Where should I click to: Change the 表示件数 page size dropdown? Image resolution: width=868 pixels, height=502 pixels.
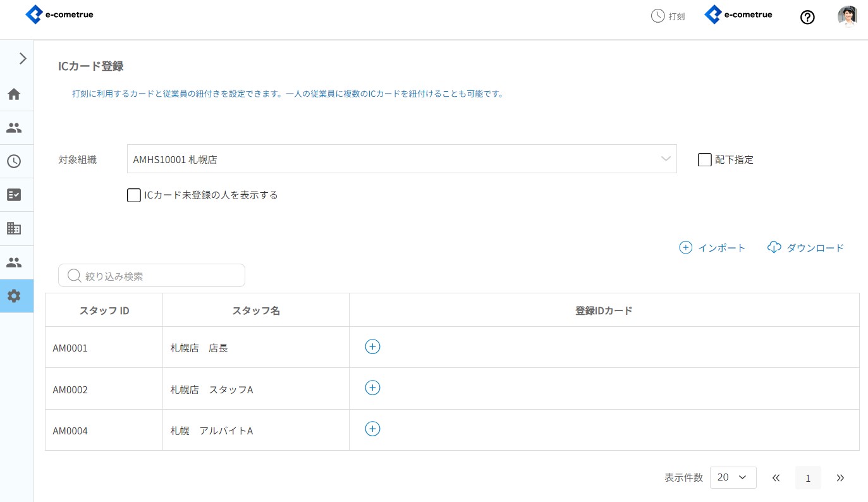pos(733,478)
